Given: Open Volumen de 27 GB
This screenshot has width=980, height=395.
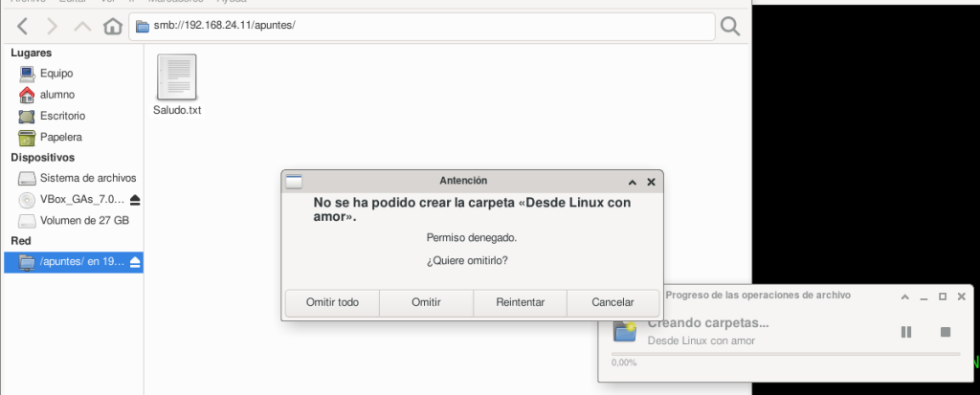Looking at the screenshot, I should point(84,220).
